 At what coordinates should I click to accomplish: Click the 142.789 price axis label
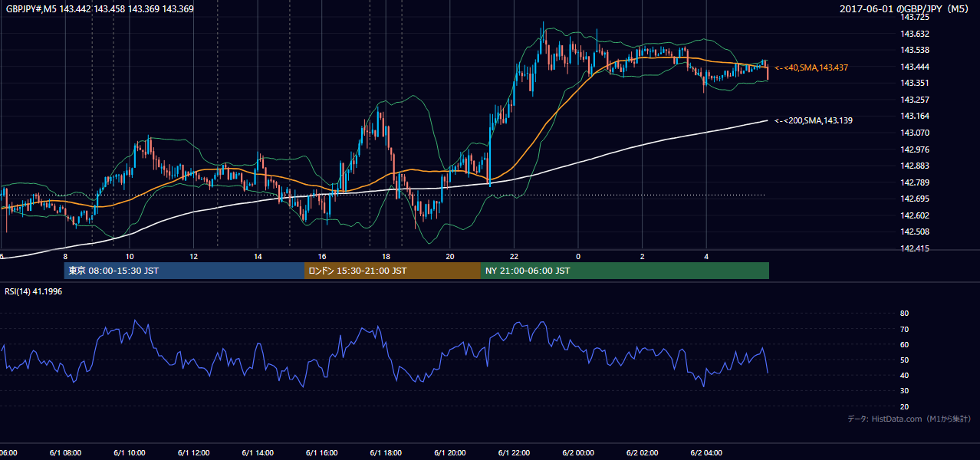coord(915,182)
